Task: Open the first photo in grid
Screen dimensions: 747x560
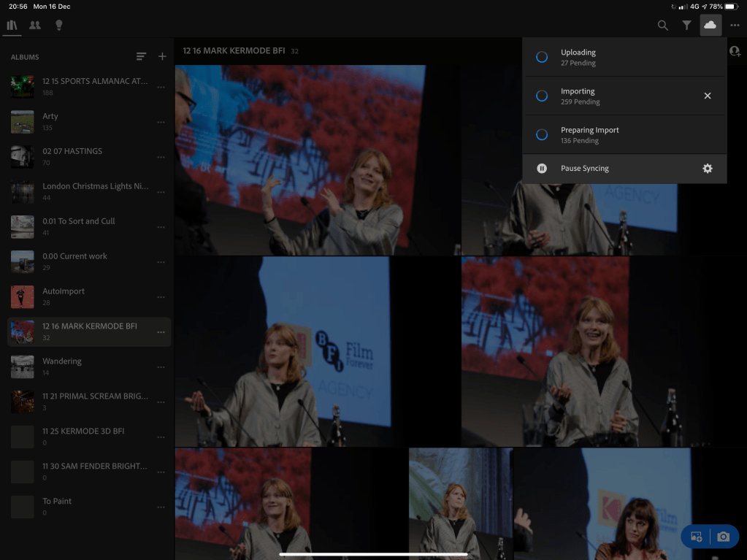Action: click(x=317, y=160)
